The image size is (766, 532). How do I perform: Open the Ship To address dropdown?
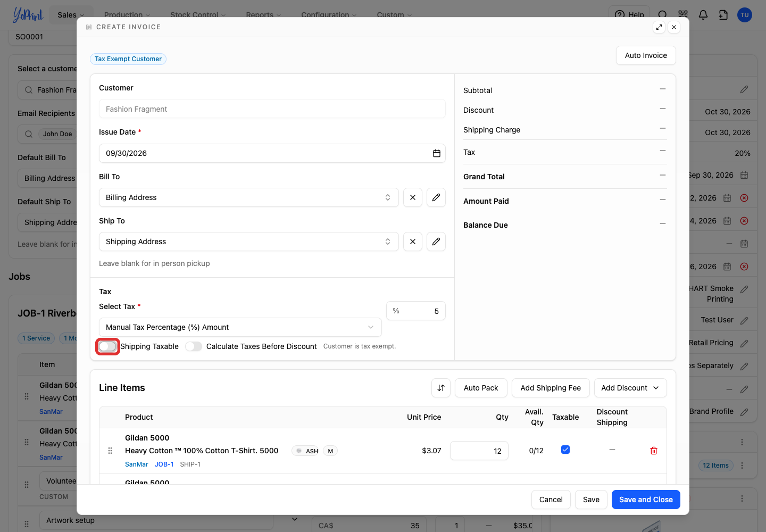coord(249,242)
